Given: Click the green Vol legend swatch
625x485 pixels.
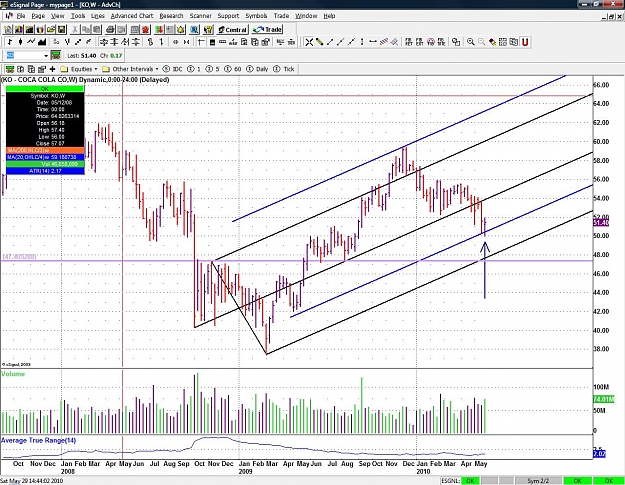Looking at the screenshot, I should click(45, 164).
